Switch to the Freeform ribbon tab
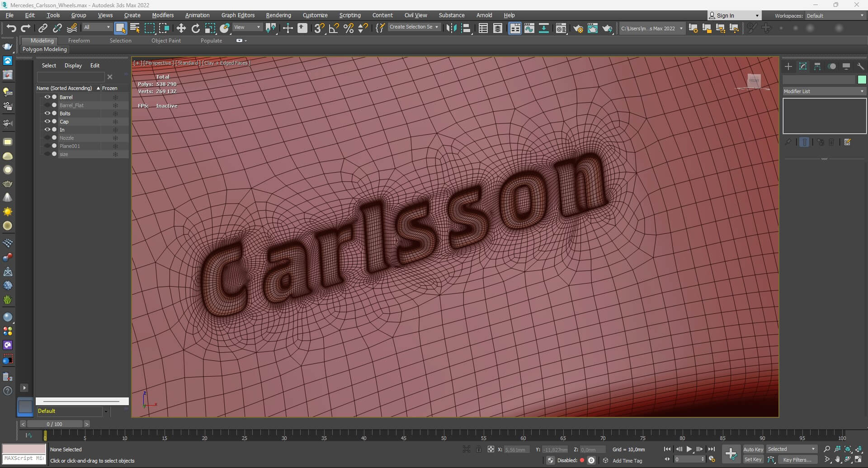868x468 pixels. (79, 41)
